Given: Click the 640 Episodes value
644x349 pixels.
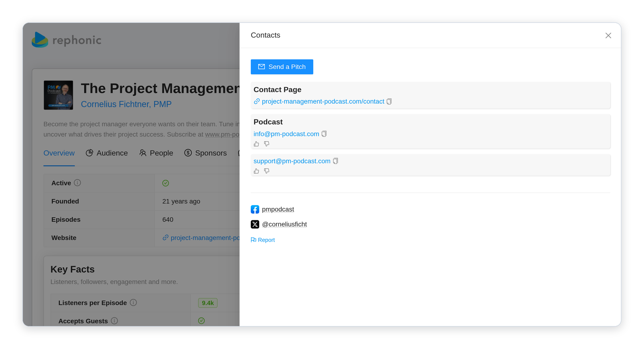Looking at the screenshot, I should [x=168, y=220].
